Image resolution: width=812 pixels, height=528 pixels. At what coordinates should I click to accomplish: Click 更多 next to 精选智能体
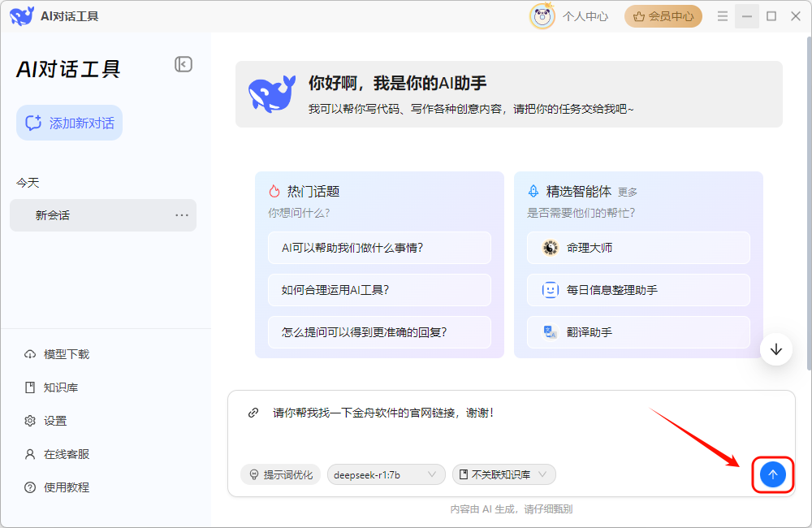628,193
